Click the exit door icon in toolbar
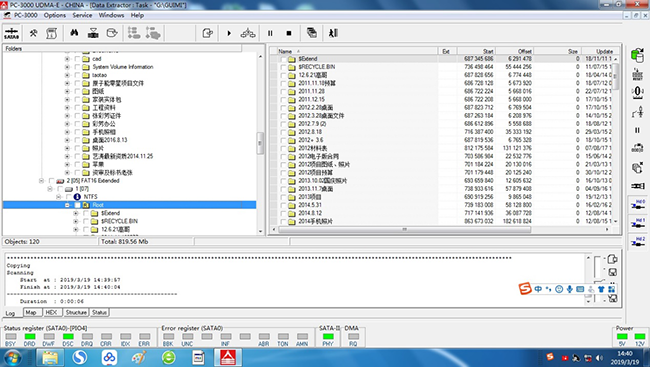 pos(333,33)
